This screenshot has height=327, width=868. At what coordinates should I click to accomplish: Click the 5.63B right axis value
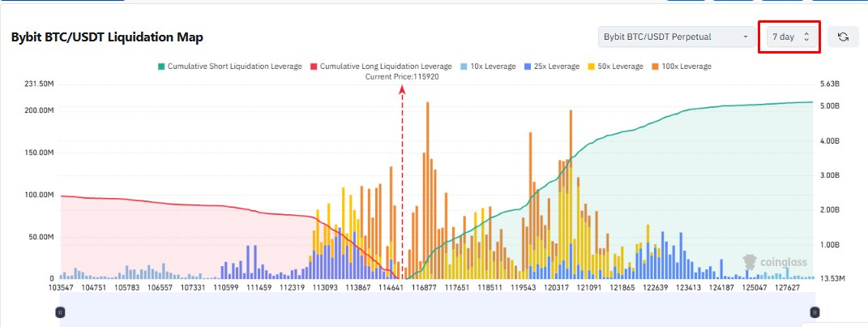pyautogui.click(x=829, y=84)
